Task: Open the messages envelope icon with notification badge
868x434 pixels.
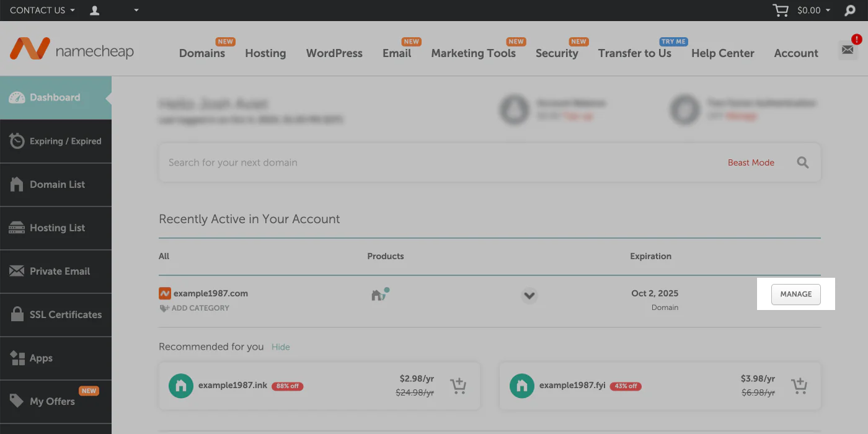Action: [848, 50]
